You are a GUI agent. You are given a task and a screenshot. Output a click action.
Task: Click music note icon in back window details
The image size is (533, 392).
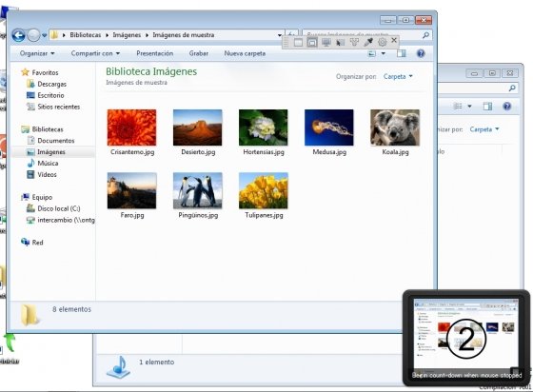click(118, 367)
